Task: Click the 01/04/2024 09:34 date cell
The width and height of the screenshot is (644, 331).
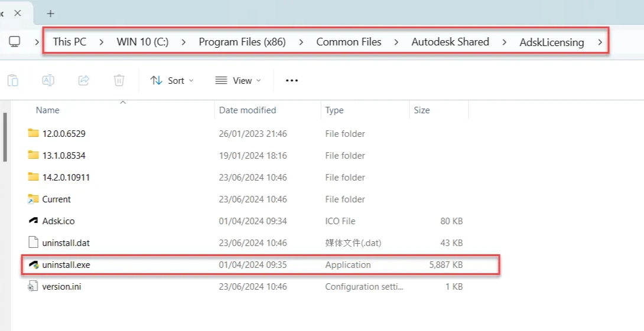Action: (x=253, y=221)
